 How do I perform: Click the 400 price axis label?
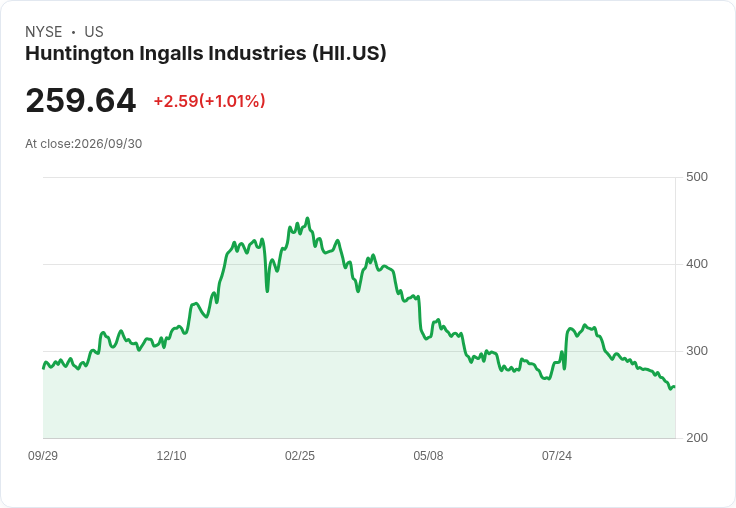point(697,264)
